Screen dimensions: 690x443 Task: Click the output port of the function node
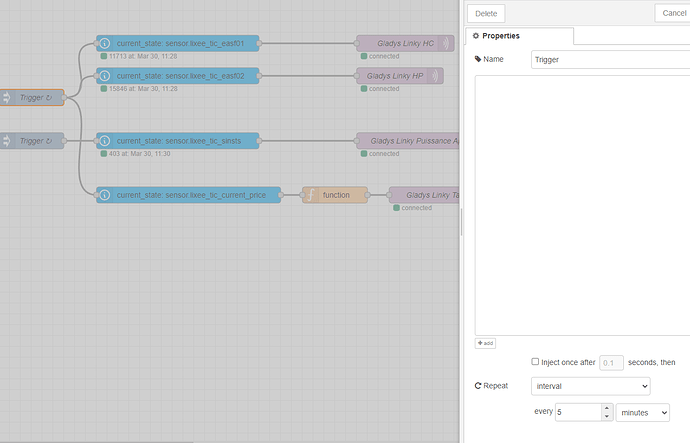(x=367, y=195)
